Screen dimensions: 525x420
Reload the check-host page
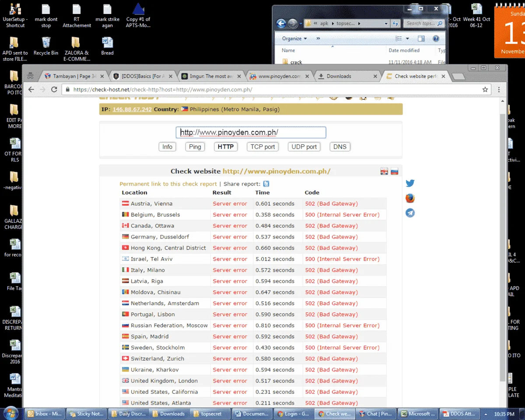tap(54, 89)
